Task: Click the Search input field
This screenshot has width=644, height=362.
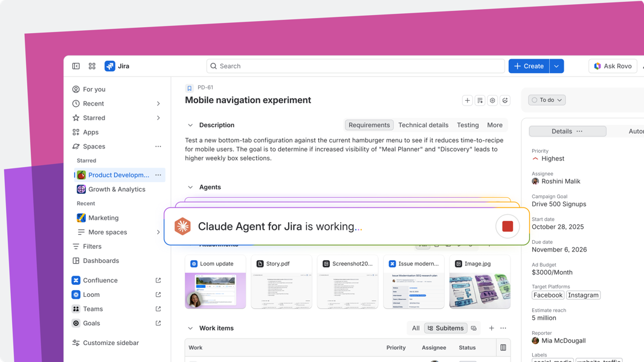Action: [356, 66]
